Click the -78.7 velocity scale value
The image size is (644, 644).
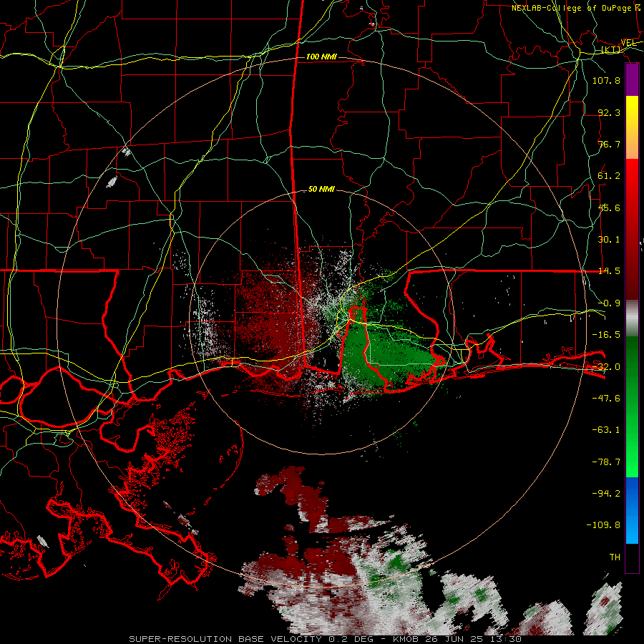tap(606, 462)
